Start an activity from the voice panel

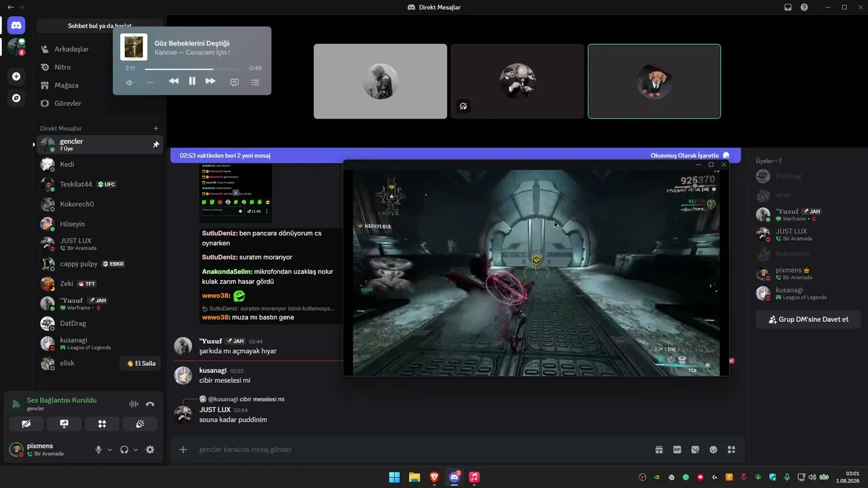(102, 424)
